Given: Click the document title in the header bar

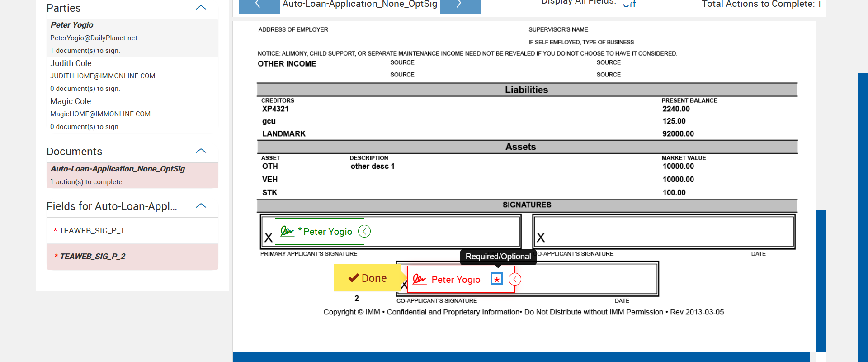Looking at the screenshot, I should [x=360, y=4].
